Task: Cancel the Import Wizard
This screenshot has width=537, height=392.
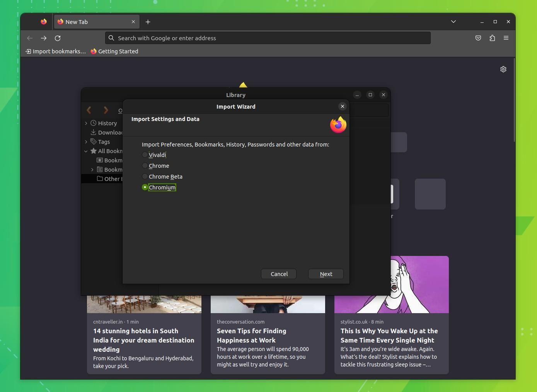Action: (x=279, y=274)
